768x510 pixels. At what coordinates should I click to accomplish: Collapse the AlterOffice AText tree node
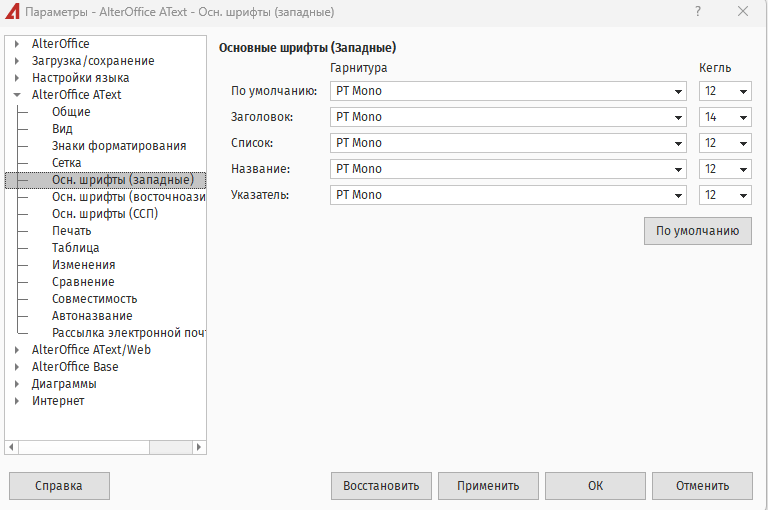click(17, 95)
